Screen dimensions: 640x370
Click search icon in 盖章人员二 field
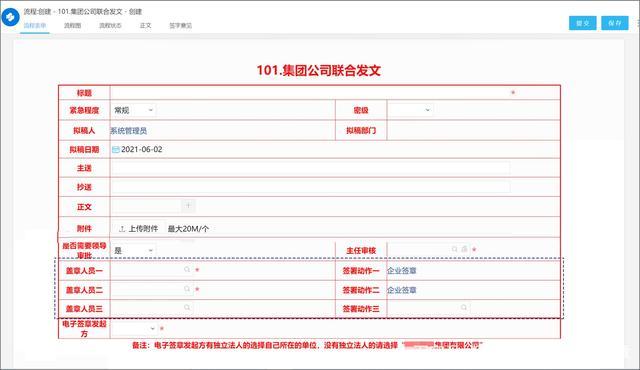coord(187,289)
